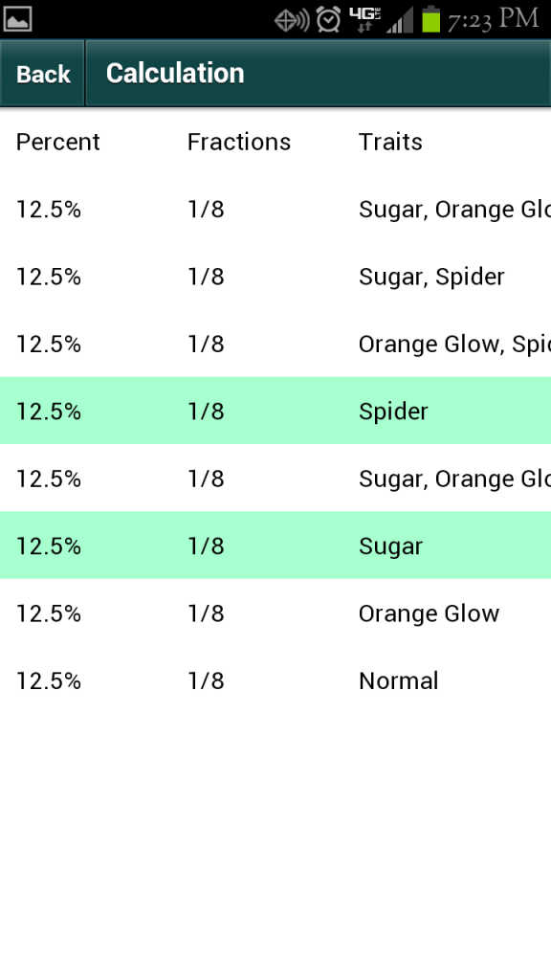Tap the 4G LTE network icon
Viewport: 551px width, 980px height.
coord(364,19)
